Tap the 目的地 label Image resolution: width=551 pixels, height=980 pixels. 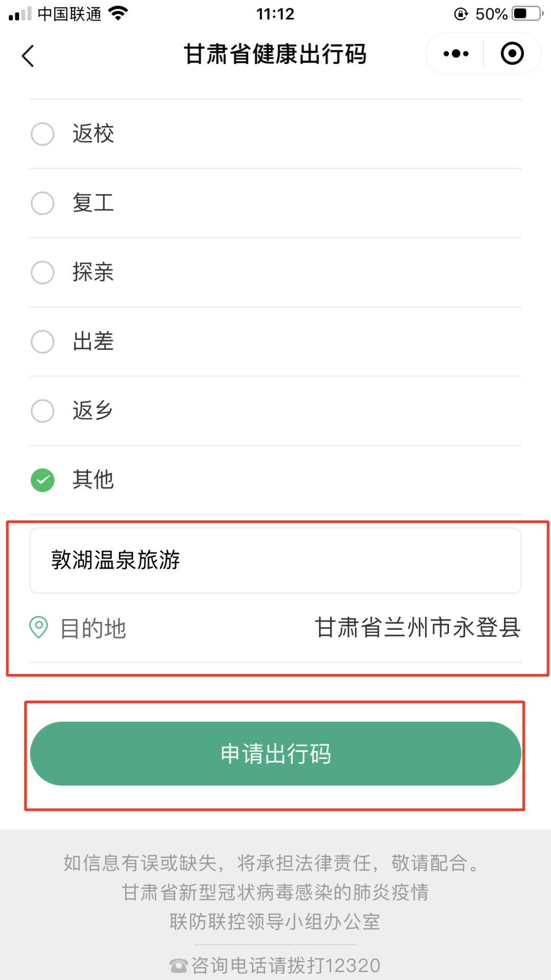coord(93,628)
